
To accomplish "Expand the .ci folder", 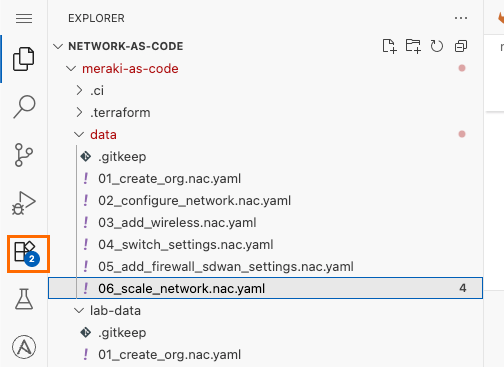I will tap(79, 90).
